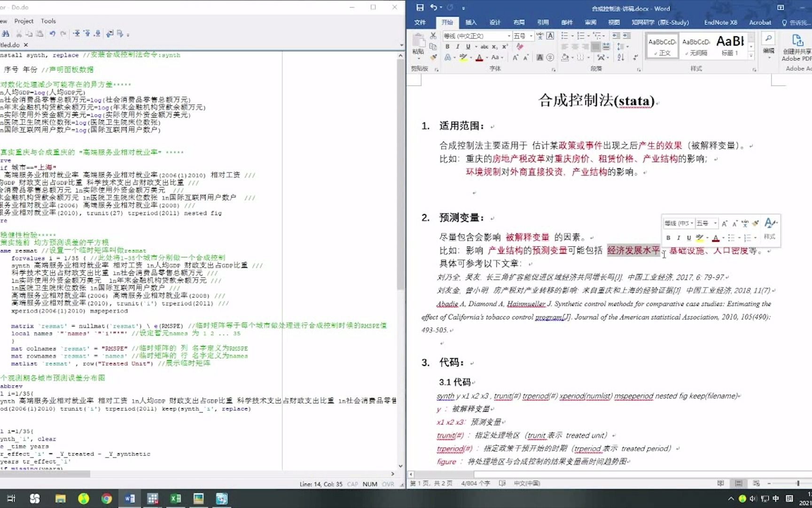Open Word from the taskbar
Screen dimensions: 812x508
point(130,498)
